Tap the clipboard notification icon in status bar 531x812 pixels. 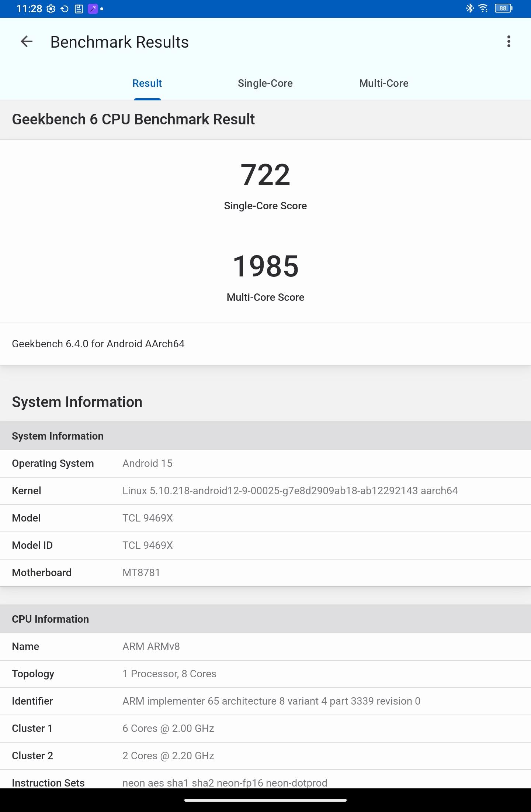pos(79,9)
